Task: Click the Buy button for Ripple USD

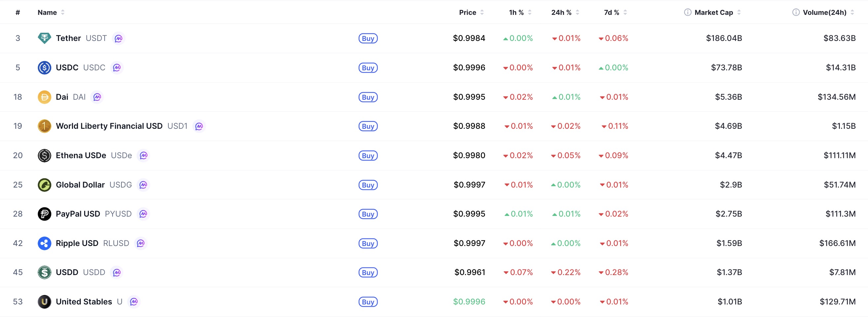Action: coord(368,243)
